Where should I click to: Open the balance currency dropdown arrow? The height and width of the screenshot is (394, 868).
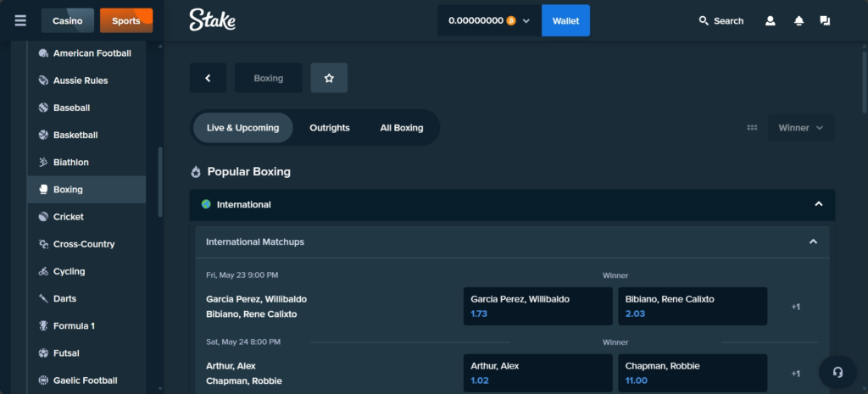tap(526, 21)
